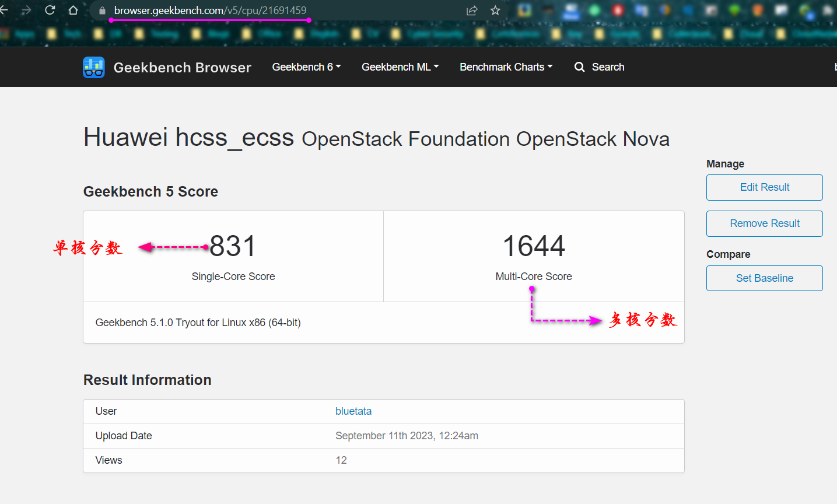837x504 pixels.
Task: Click the Compare sidebar heading
Action: coord(728,254)
